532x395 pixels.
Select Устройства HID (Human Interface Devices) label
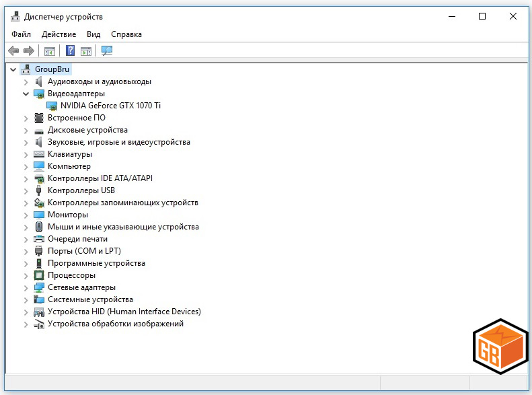124,312
